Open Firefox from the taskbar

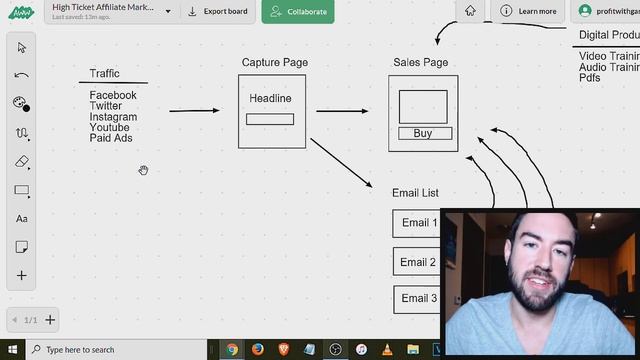click(258, 350)
